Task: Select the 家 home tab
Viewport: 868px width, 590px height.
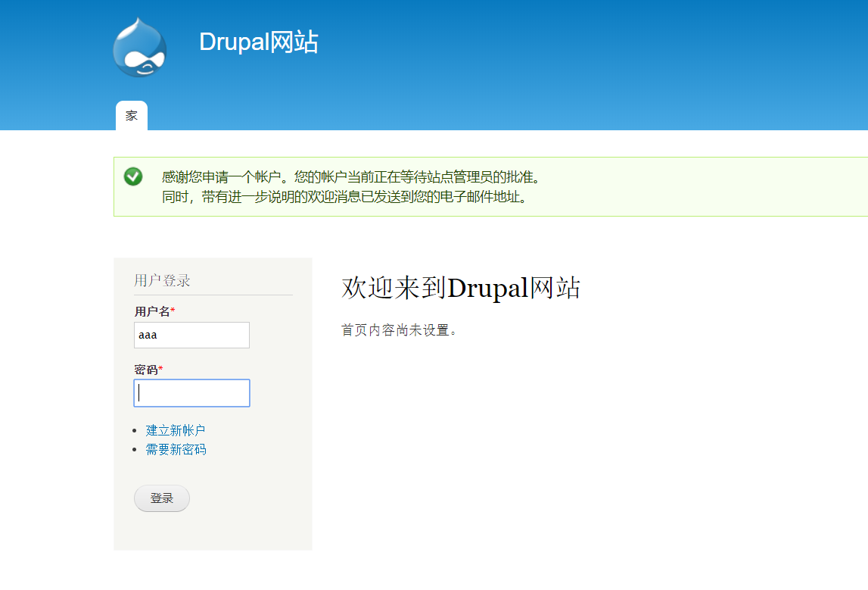Action: [x=131, y=116]
